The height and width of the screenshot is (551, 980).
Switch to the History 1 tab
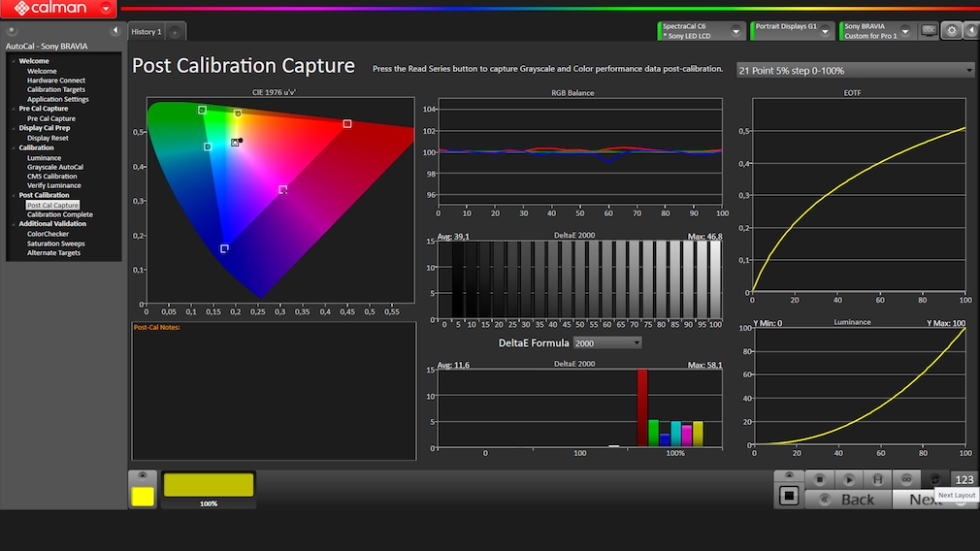point(147,32)
